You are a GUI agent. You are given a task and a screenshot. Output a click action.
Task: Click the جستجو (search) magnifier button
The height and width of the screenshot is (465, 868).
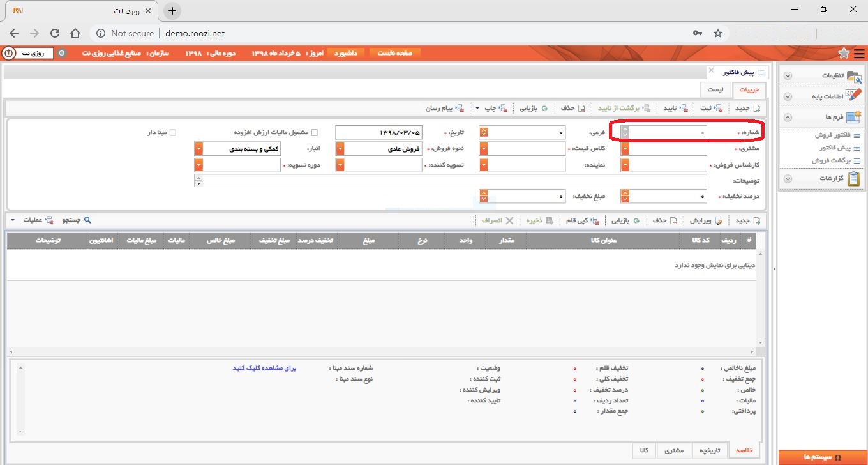[76, 220]
